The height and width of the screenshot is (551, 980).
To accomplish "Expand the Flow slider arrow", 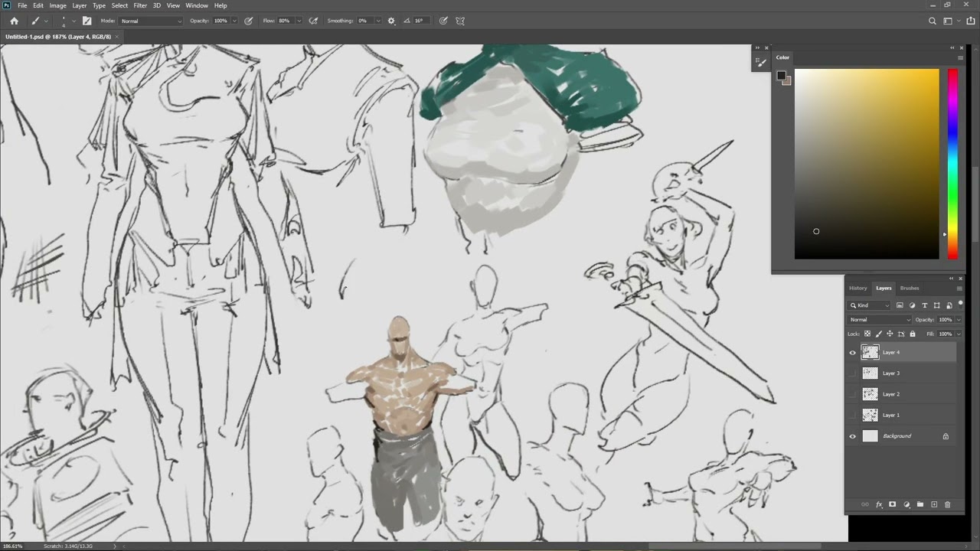I will (299, 21).
